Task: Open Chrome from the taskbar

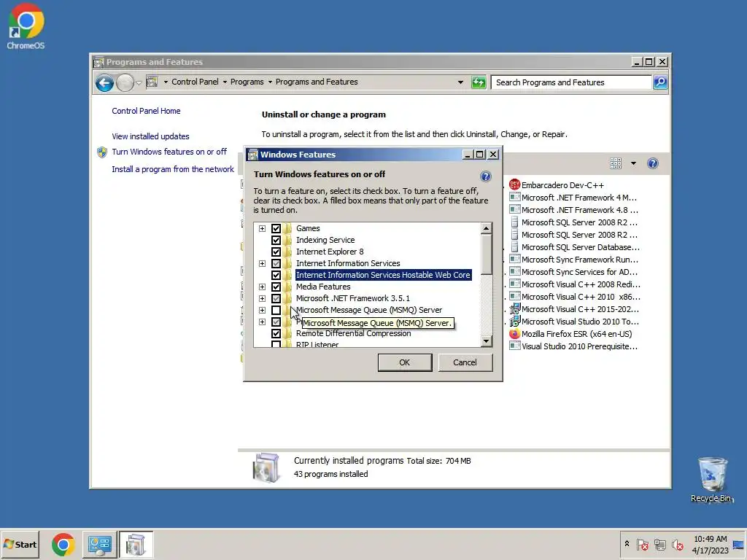Action: (x=63, y=545)
